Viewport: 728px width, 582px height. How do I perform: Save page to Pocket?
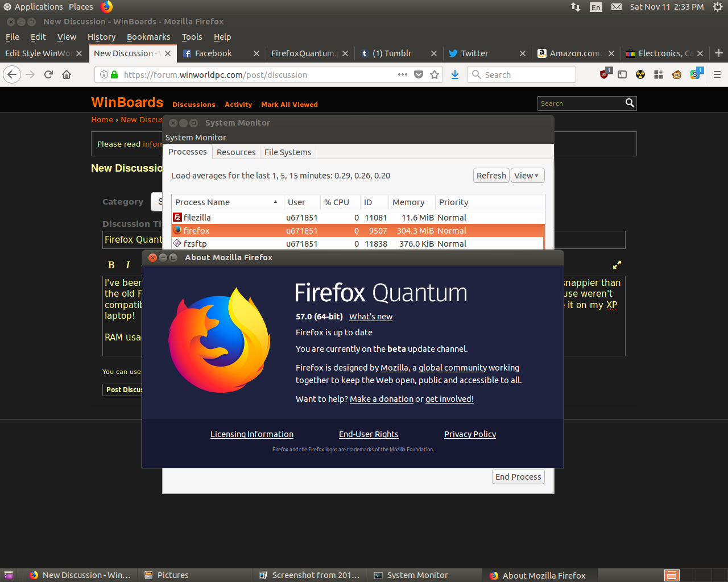(419, 74)
